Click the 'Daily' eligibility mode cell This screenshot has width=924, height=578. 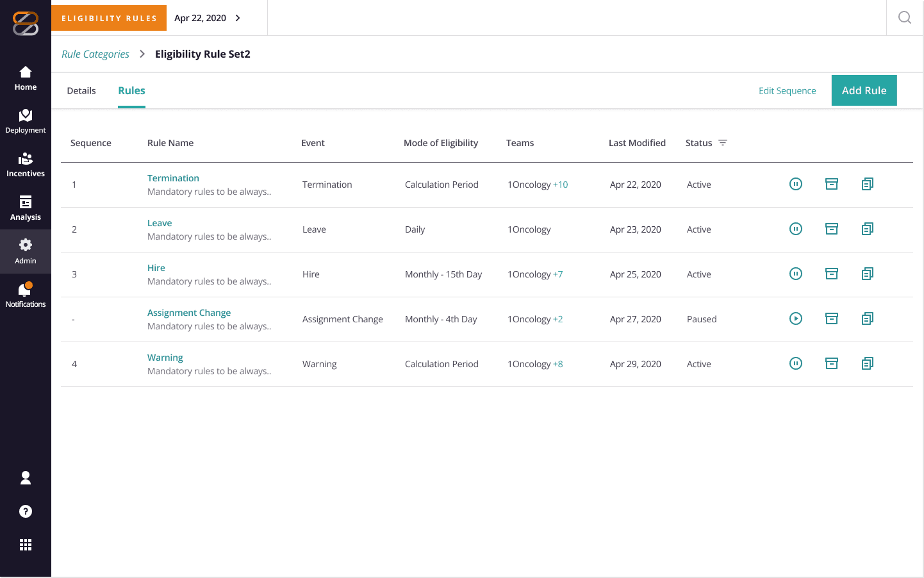tap(415, 229)
